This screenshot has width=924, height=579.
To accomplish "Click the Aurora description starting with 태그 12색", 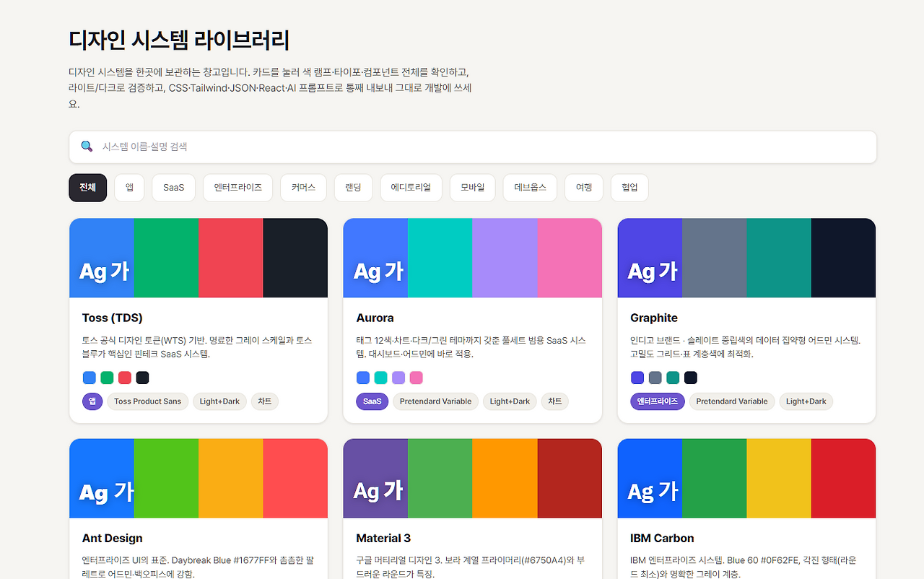I will (471, 347).
